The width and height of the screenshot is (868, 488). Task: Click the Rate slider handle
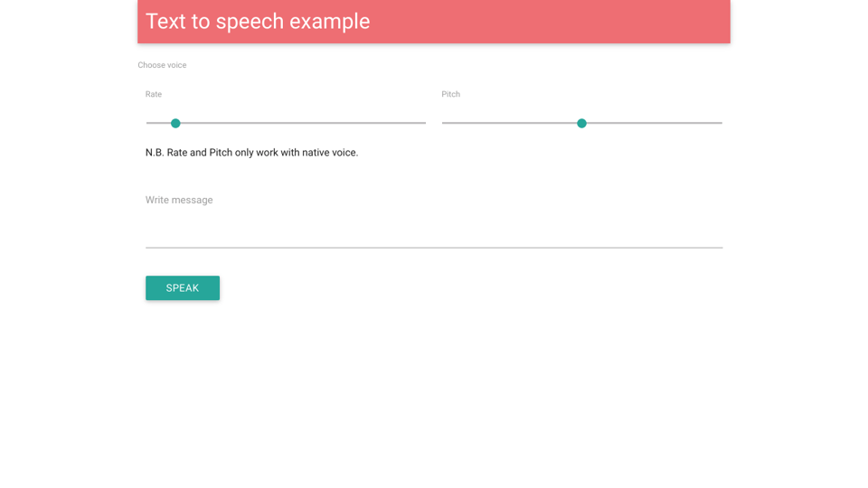(175, 123)
